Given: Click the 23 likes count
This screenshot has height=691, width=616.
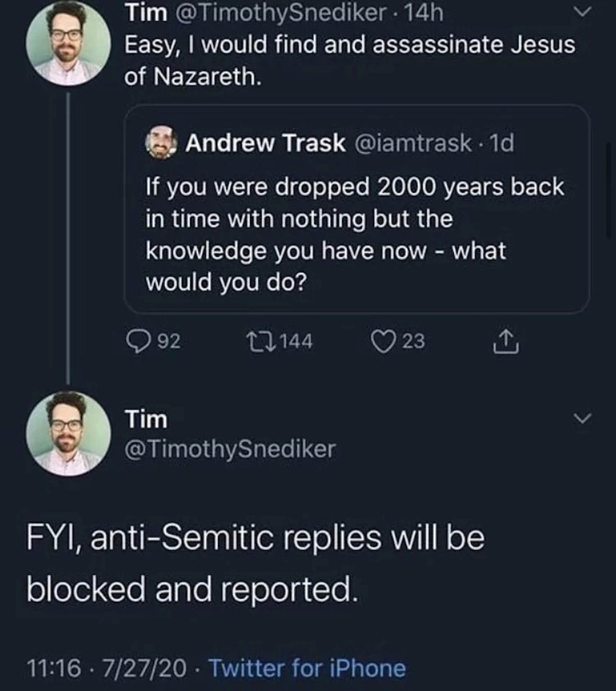Looking at the screenshot, I should [413, 342].
